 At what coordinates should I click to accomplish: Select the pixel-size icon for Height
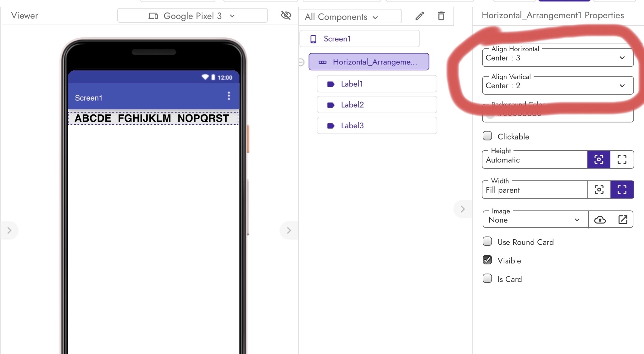598,159
